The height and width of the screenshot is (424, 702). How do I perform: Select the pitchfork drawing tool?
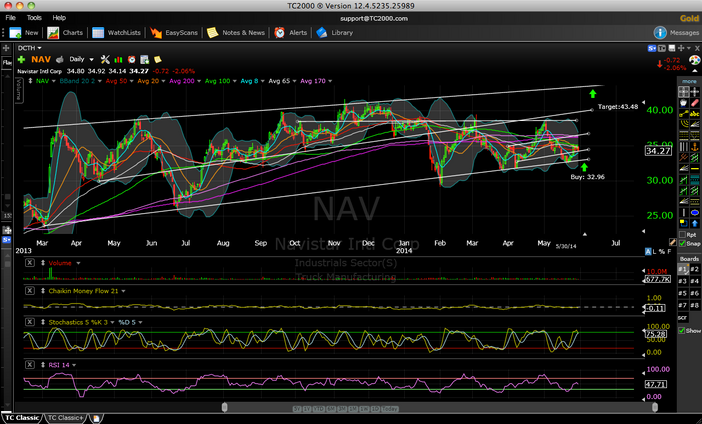(x=684, y=157)
